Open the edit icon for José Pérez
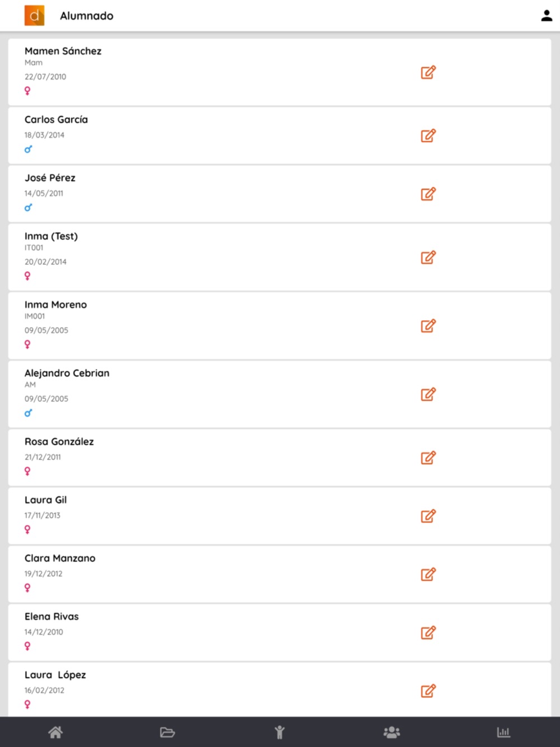Image resolution: width=560 pixels, height=747 pixels. (x=428, y=194)
